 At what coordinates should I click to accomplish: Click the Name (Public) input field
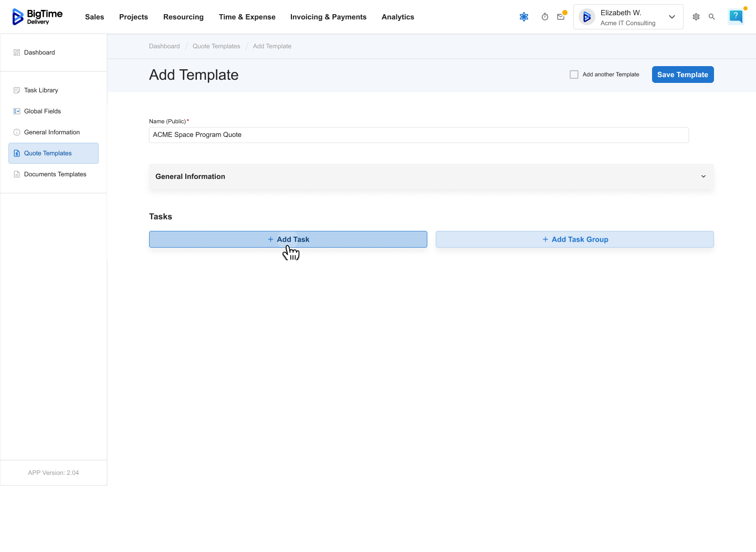click(x=418, y=135)
